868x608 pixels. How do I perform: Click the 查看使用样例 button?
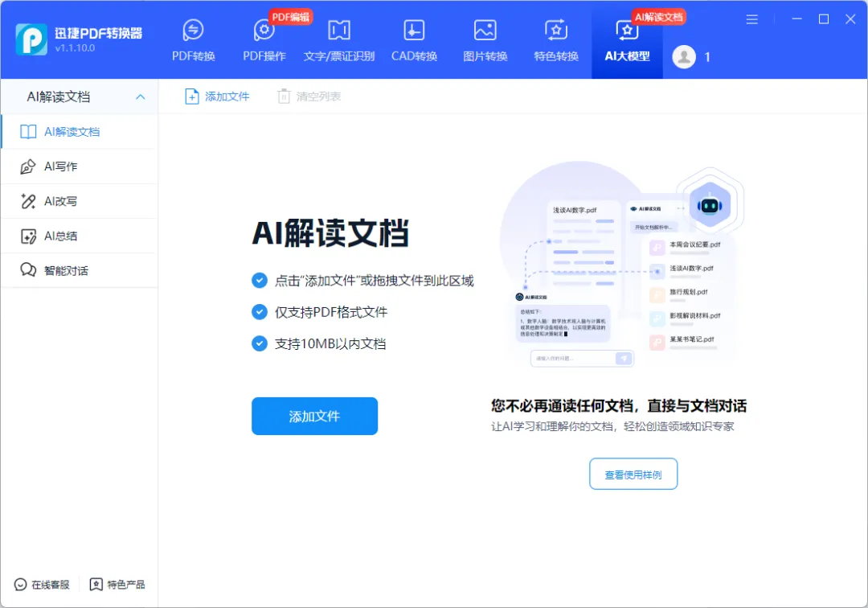(x=633, y=474)
